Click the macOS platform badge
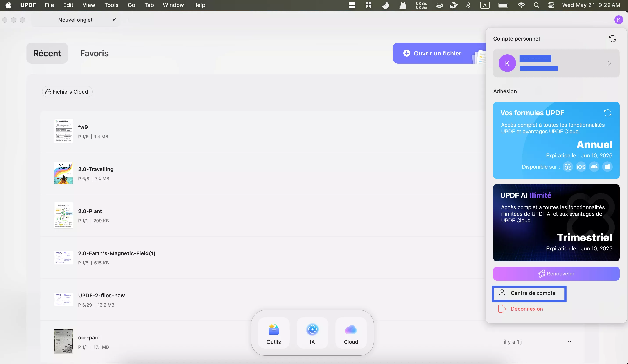628x364 pixels. pyautogui.click(x=568, y=167)
